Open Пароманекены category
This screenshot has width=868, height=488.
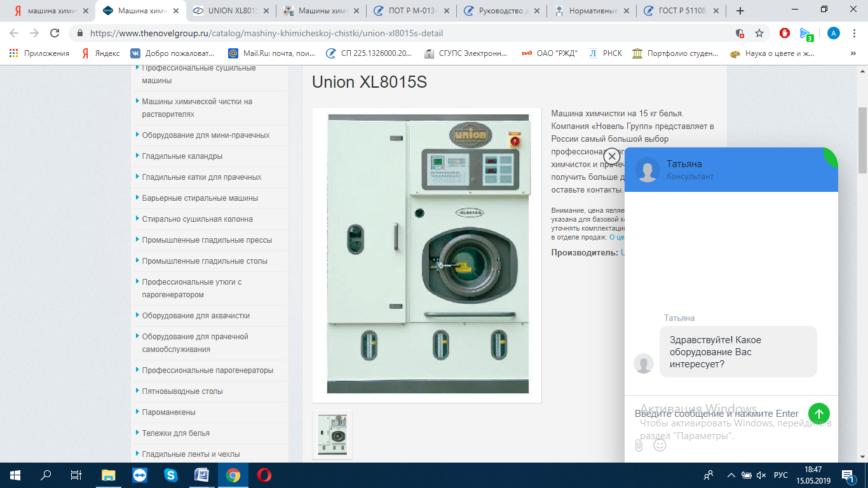tap(168, 412)
